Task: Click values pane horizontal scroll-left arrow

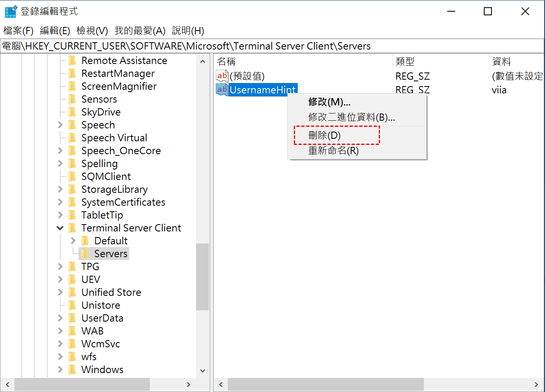Action: [221, 384]
